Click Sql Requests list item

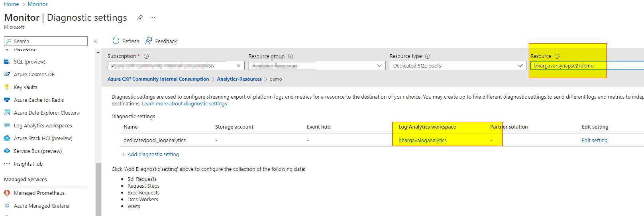tap(142, 179)
